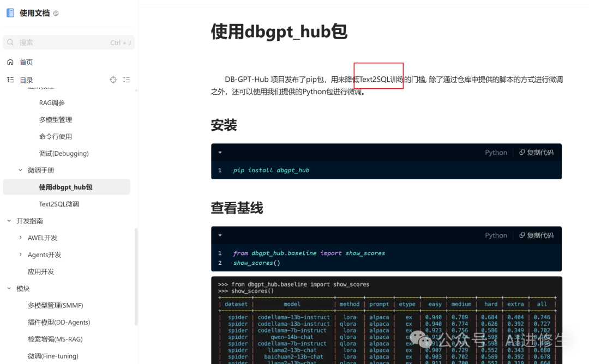Open the 微调(Fine-tuning) page
589x364 pixels.
53,356
